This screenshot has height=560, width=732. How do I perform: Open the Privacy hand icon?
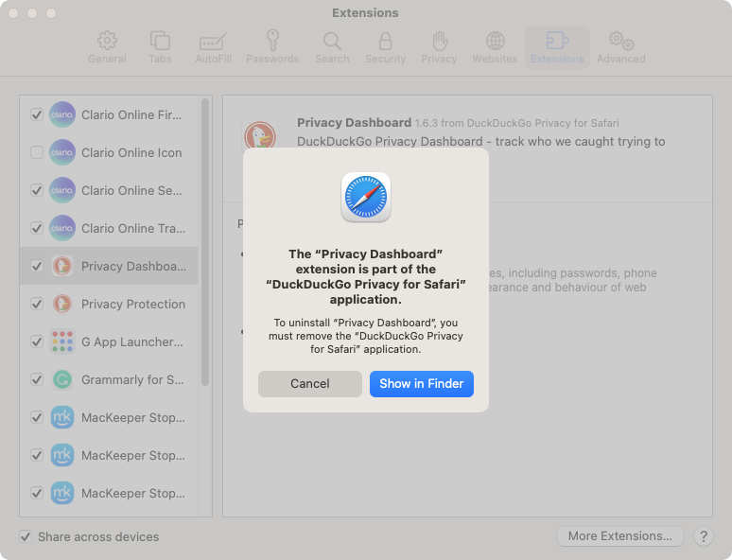click(439, 41)
